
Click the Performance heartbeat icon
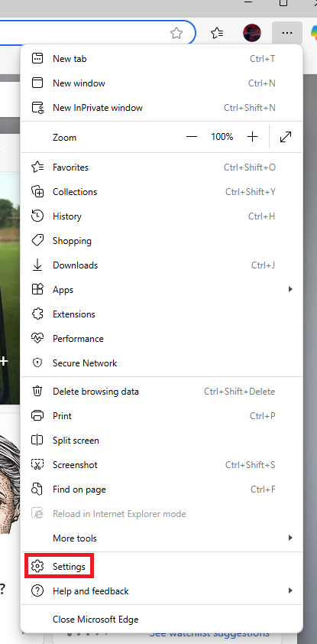click(37, 338)
